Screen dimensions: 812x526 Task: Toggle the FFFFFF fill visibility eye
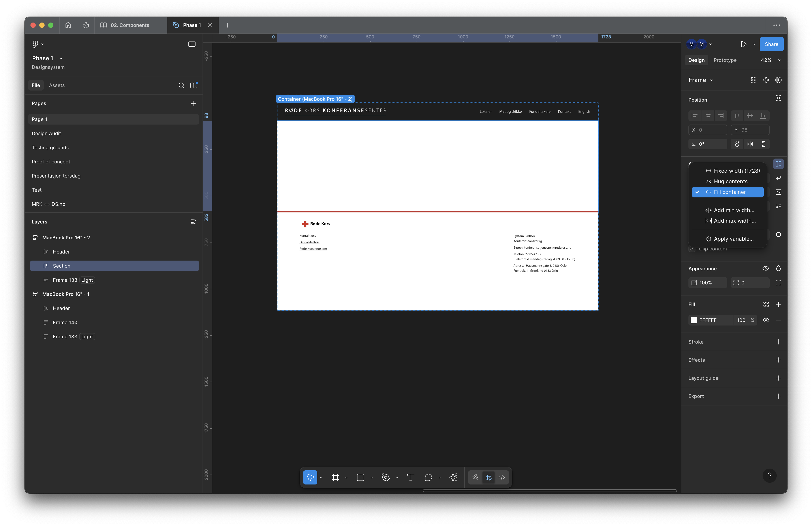pos(766,320)
